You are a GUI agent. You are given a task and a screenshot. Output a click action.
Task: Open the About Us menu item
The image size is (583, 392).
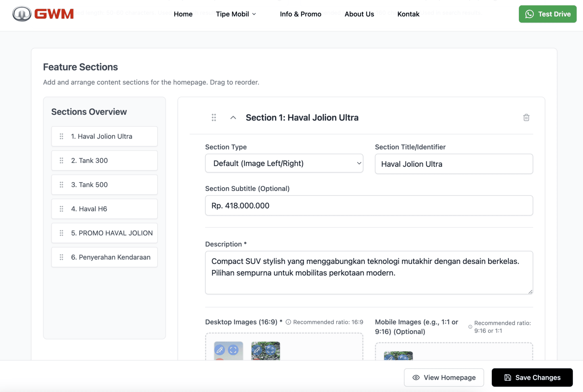[x=359, y=14]
